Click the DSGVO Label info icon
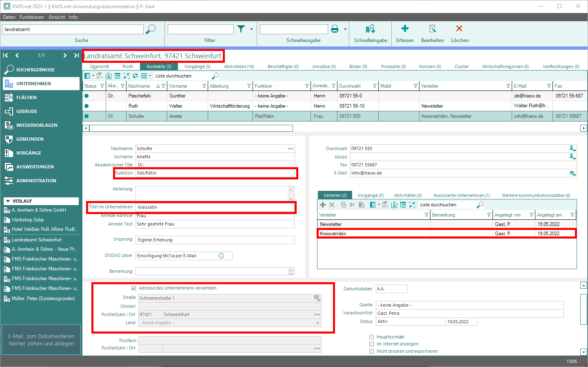This screenshot has width=588, height=367. click(221, 256)
